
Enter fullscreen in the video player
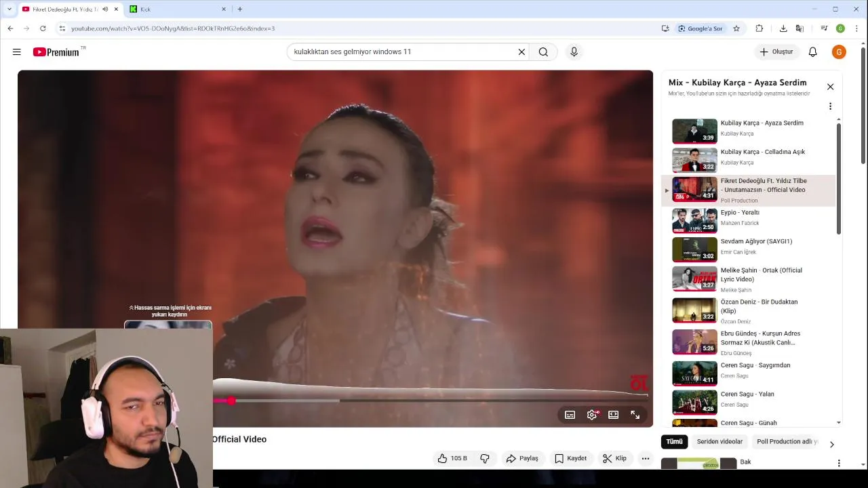coord(635,415)
